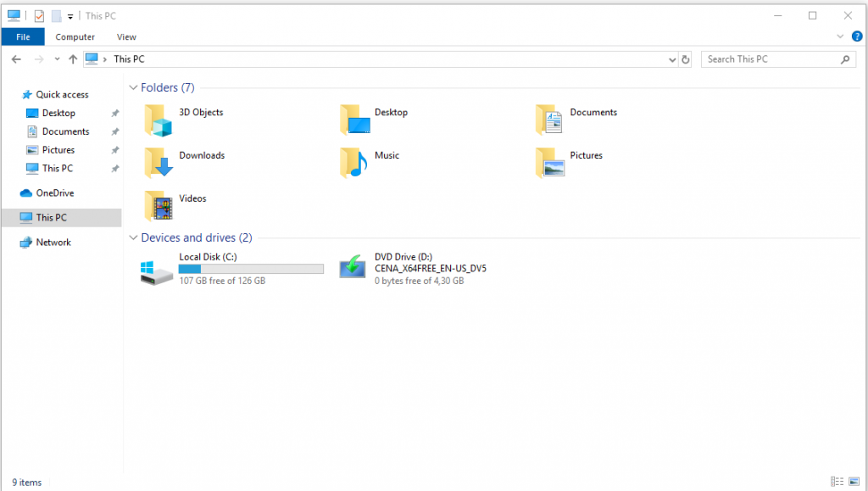Select Documents under Quick access
868x491 pixels.
pos(65,131)
